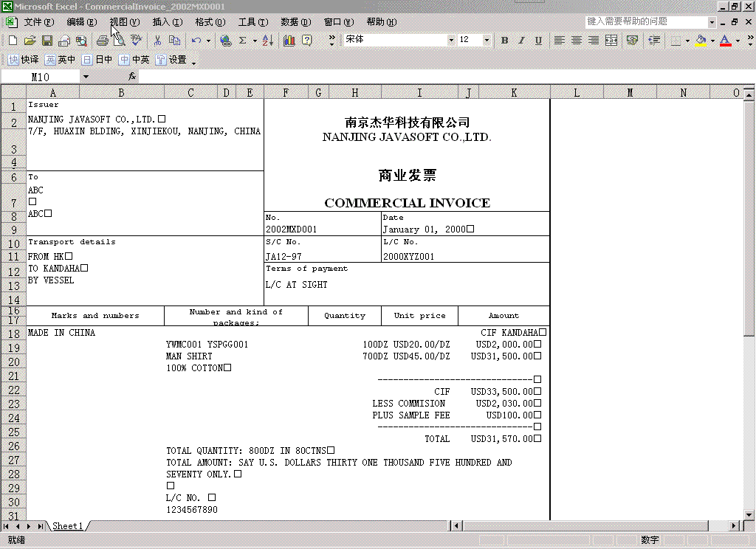Align cell text to the left

[x=560, y=41]
